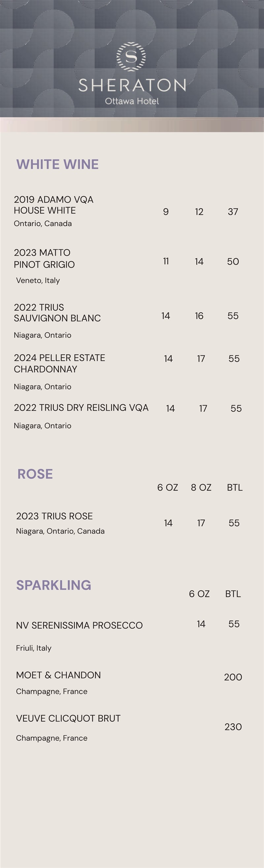
Task: Pick the 2022 Trius Dry Reisling VQA
Action: [81, 408]
